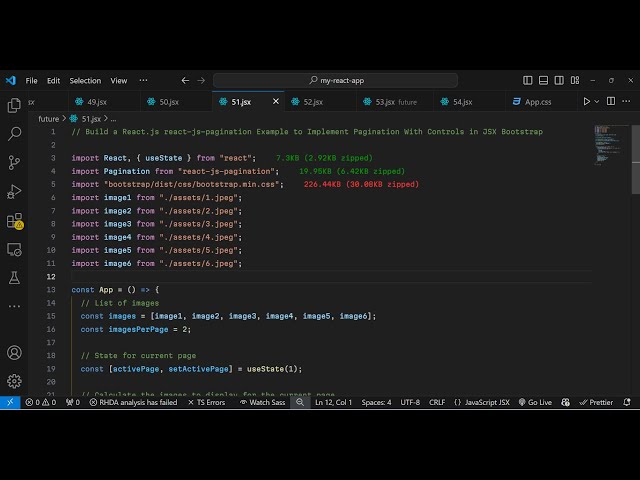The height and width of the screenshot is (480, 640).
Task: Click the Prettier status bar item
Action: coord(596,402)
